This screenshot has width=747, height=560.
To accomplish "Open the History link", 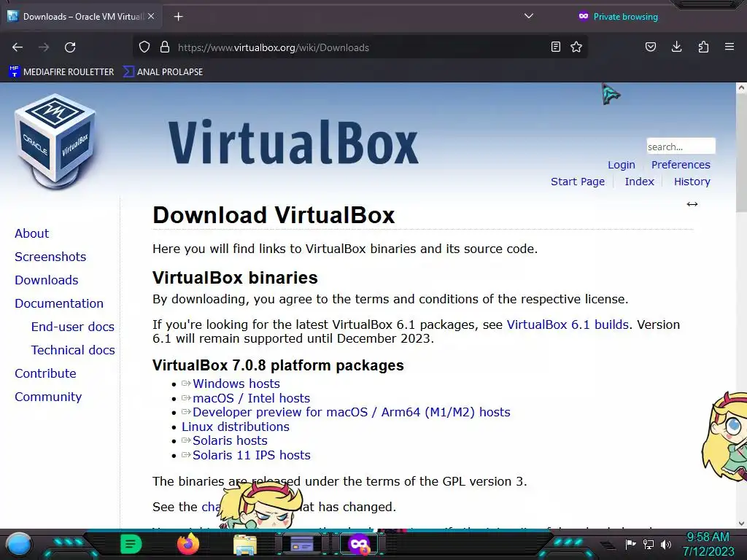I will click(x=692, y=182).
